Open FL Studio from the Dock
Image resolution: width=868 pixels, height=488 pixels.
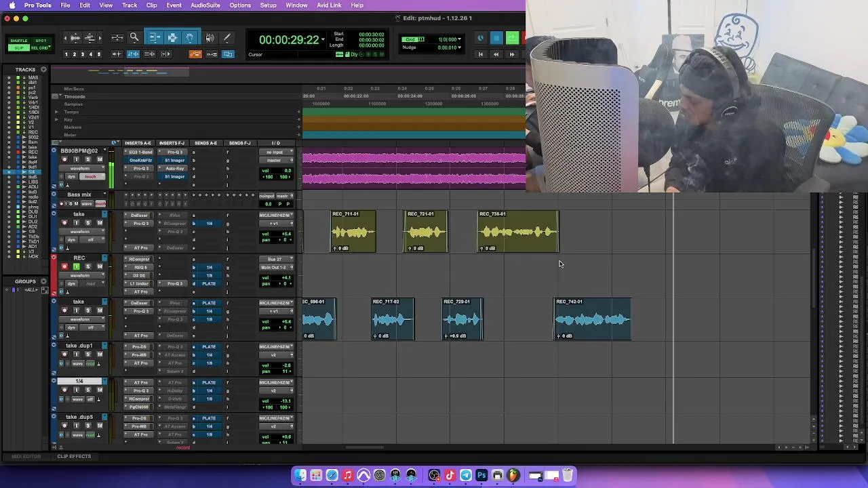513,475
